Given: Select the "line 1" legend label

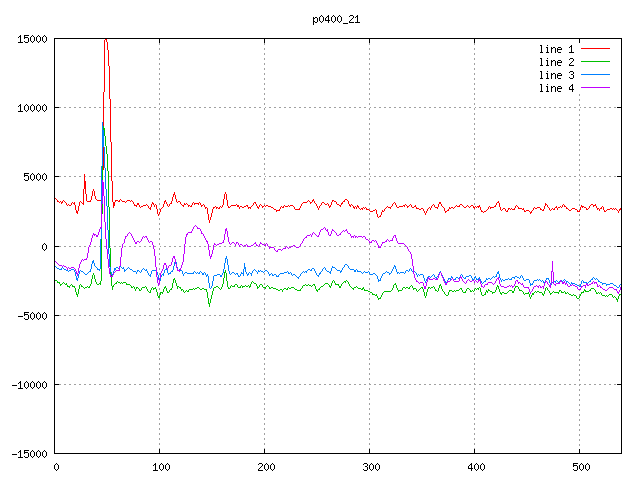Looking at the screenshot, I should (556, 48).
